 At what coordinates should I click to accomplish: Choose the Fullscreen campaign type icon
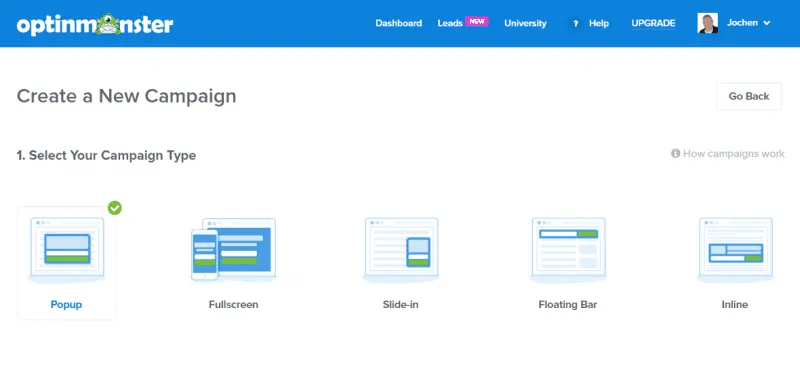(x=233, y=249)
